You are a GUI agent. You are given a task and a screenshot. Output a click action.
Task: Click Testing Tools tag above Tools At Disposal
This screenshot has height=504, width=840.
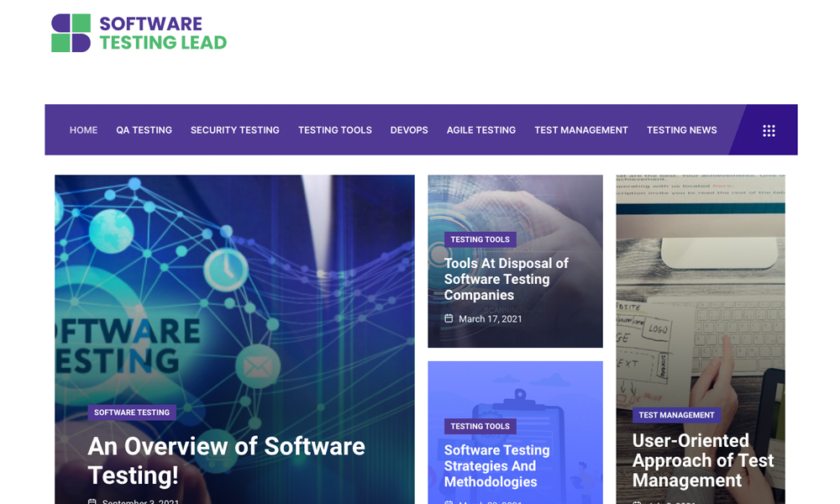480,239
